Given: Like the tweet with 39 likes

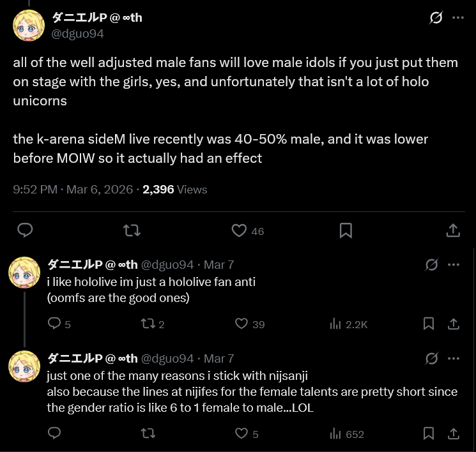Looking at the screenshot, I should pyautogui.click(x=242, y=324).
